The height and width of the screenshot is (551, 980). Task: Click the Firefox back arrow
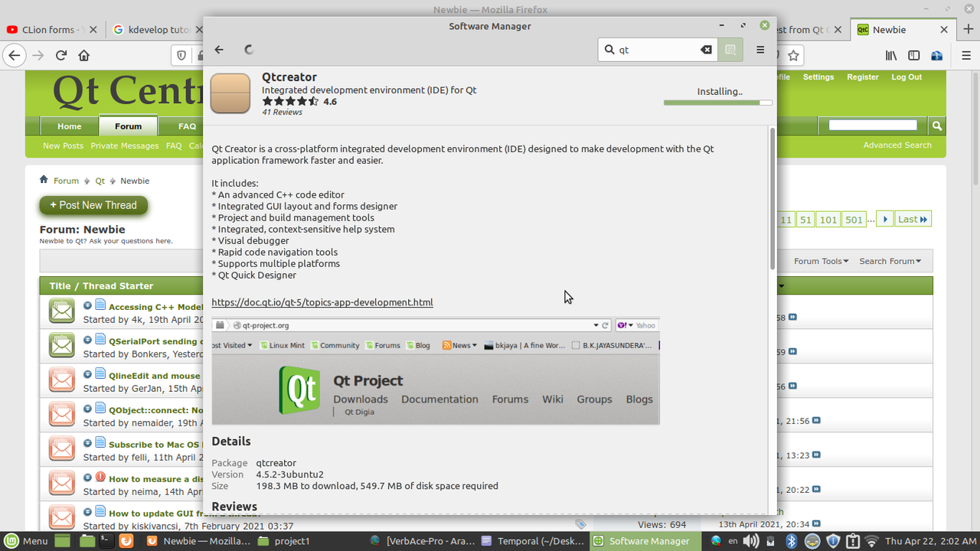point(14,55)
